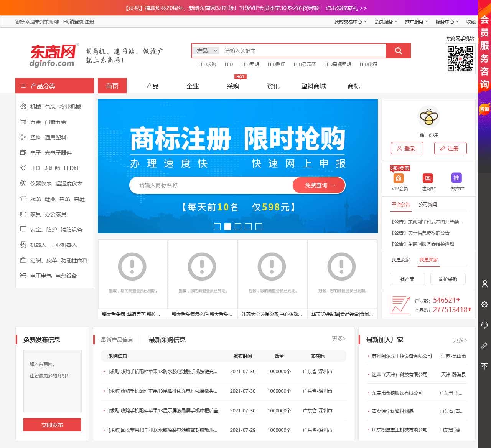
Task: Click the settings gear icon on right edge
Action: (484, 304)
